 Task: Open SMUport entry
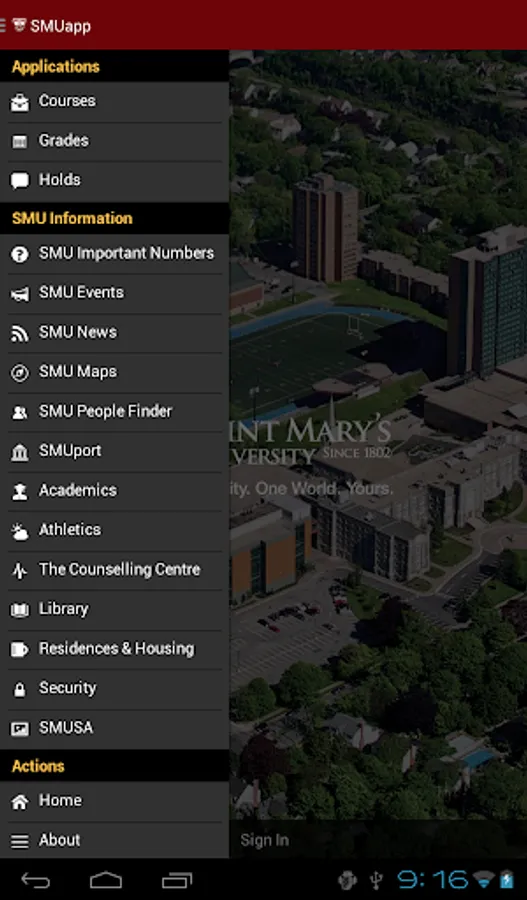tap(114, 452)
